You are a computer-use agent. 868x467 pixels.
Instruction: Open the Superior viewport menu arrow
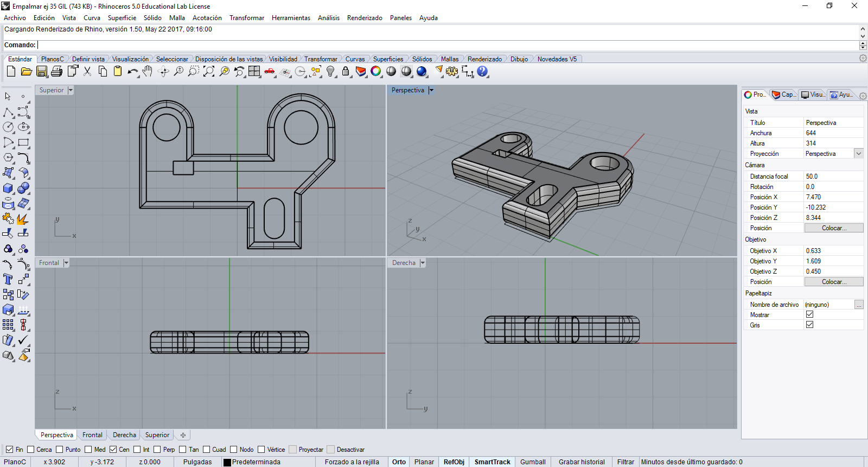coord(71,90)
